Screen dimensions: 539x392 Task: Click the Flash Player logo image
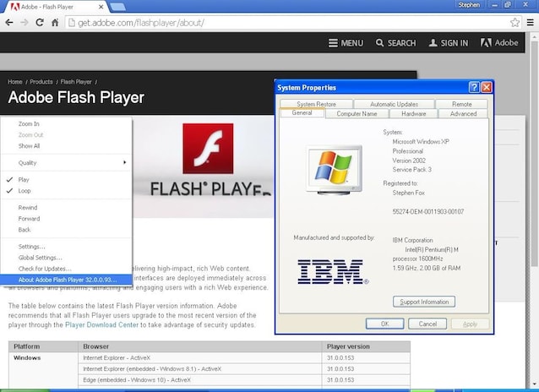pyautogui.click(x=208, y=149)
